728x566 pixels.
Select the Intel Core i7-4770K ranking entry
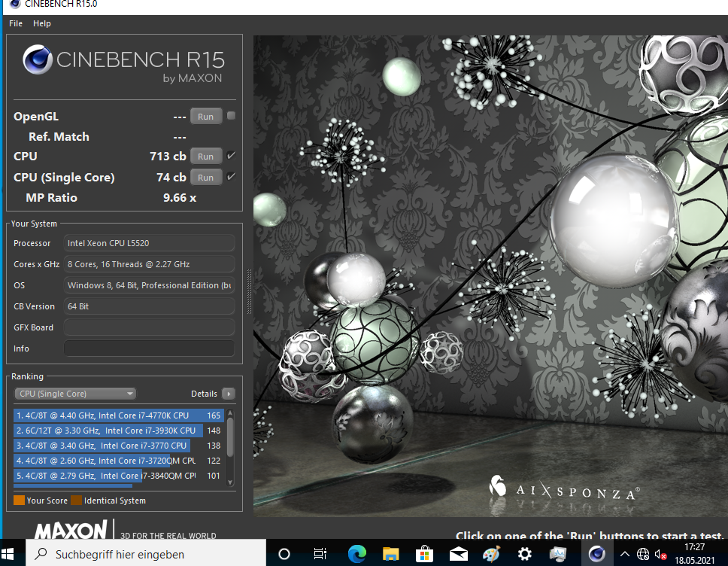(118, 415)
